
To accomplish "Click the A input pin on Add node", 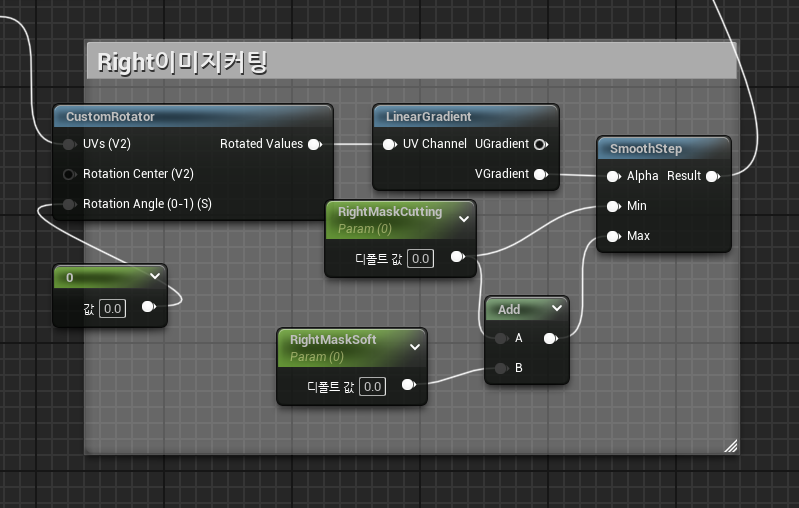I will click(x=501, y=338).
